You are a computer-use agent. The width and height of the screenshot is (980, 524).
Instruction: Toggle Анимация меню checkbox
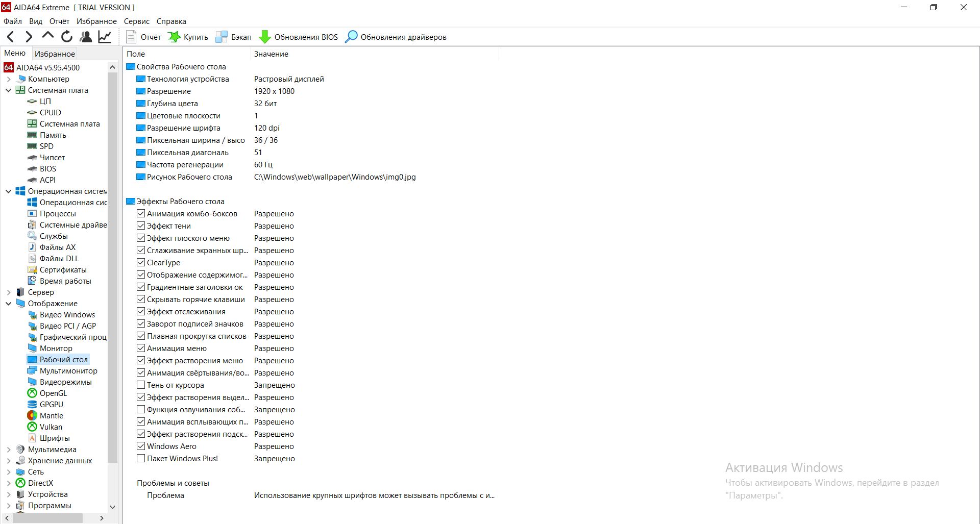click(141, 348)
